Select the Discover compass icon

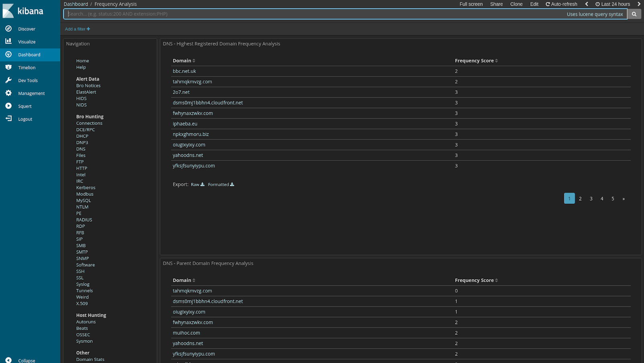9,29
